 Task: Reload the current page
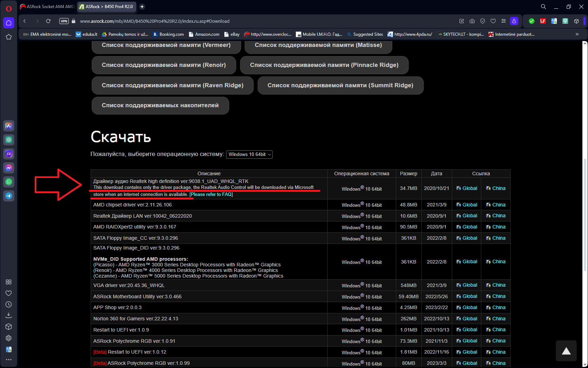(x=48, y=21)
